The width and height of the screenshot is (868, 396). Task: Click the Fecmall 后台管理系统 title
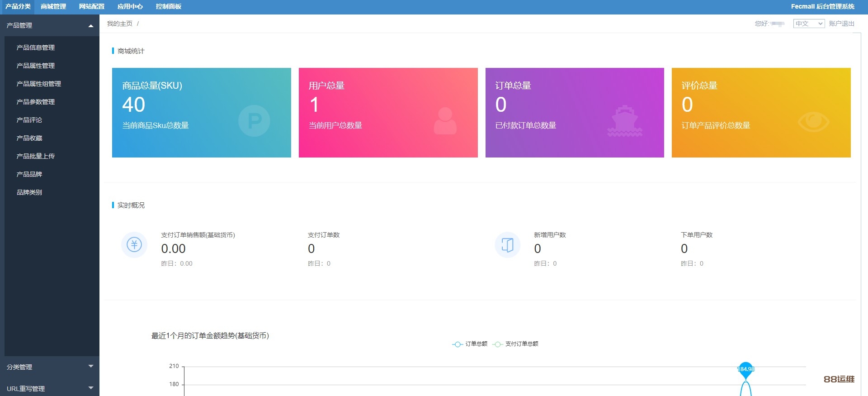(x=823, y=7)
